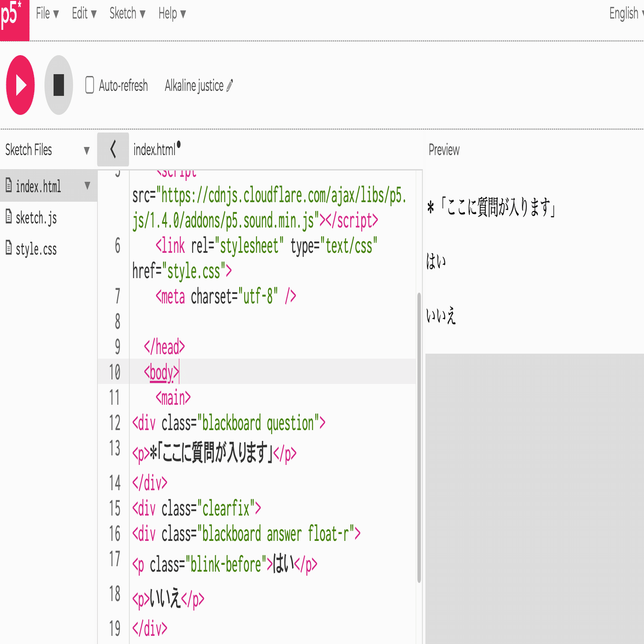Open the Help menu

172,14
